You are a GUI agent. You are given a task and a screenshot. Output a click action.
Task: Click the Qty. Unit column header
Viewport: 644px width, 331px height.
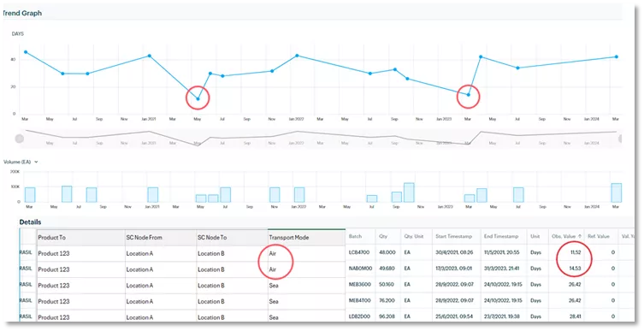[416, 237]
